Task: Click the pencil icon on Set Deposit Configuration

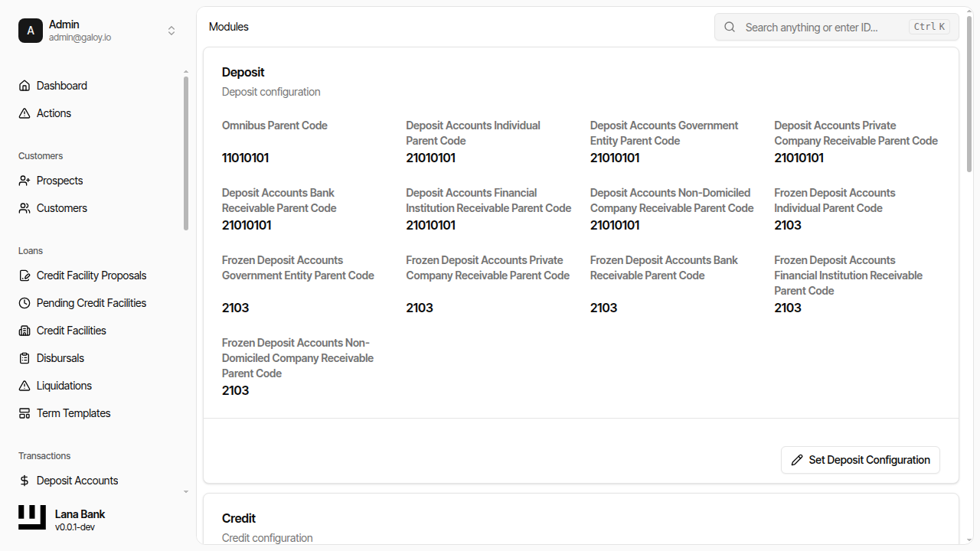Action: coord(797,459)
